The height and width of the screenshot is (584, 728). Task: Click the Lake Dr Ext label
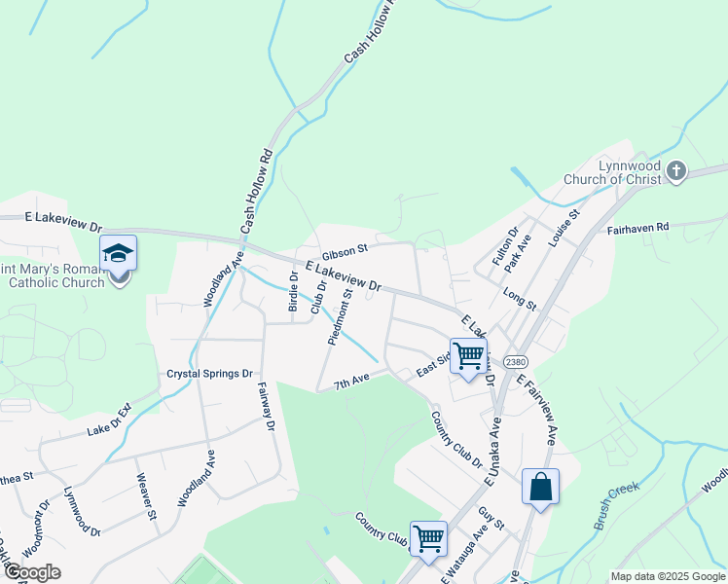point(109,420)
